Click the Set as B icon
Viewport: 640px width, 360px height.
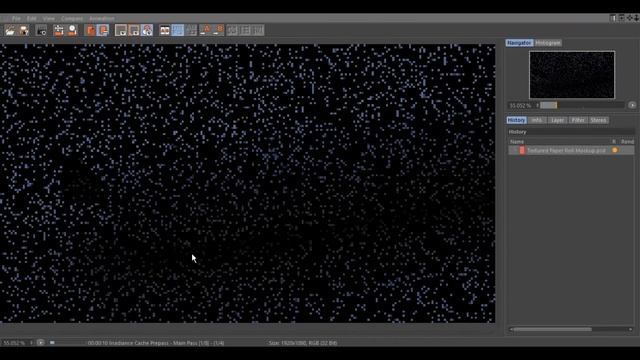click(219, 30)
